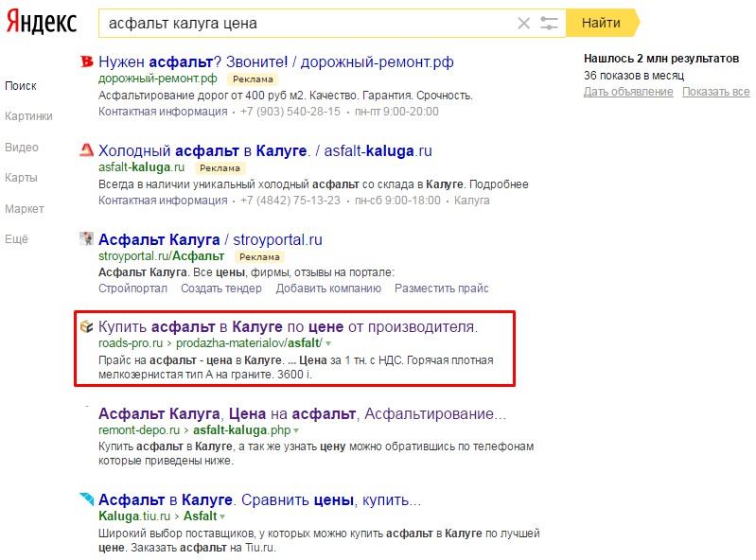
Task: Select Поиск in the left menu
Action: pos(21,86)
